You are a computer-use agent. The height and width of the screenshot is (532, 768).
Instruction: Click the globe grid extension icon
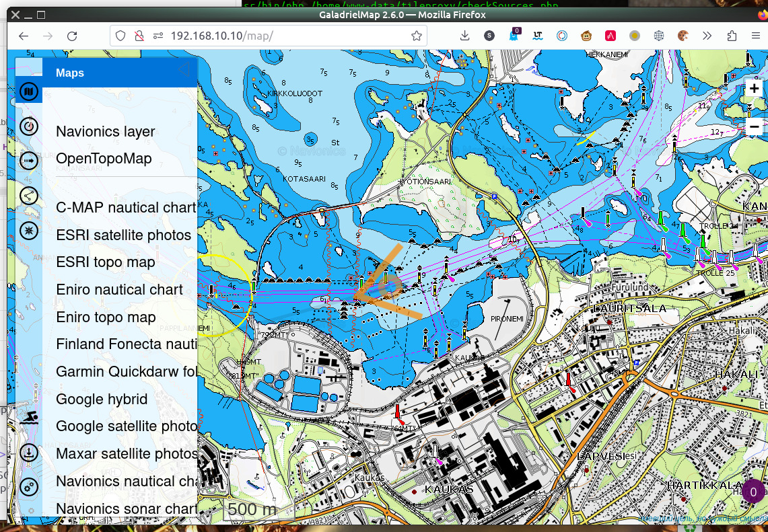[659, 36]
